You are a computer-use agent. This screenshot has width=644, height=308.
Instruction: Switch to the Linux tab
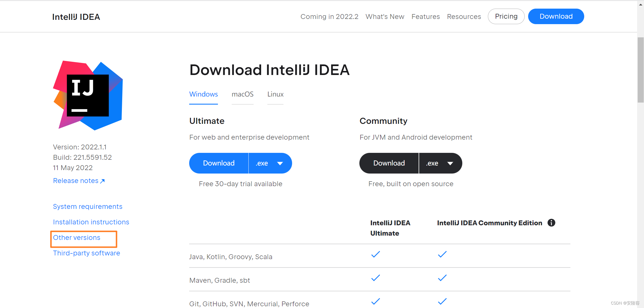pyautogui.click(x=275, y=94)
